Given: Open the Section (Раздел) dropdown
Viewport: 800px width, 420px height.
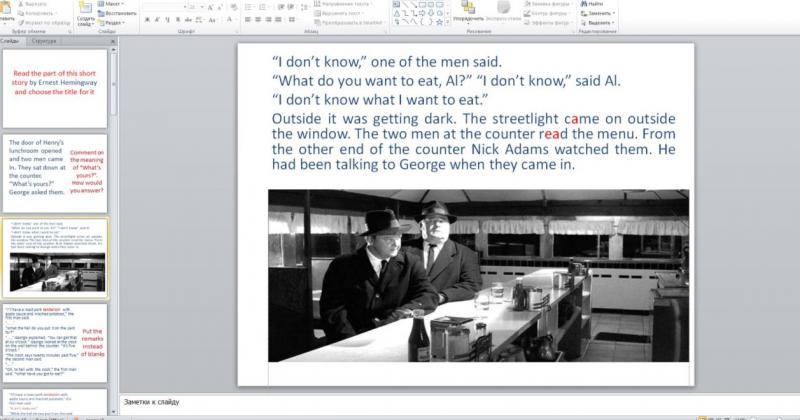Looking at the screenshot, I should 112,22.
